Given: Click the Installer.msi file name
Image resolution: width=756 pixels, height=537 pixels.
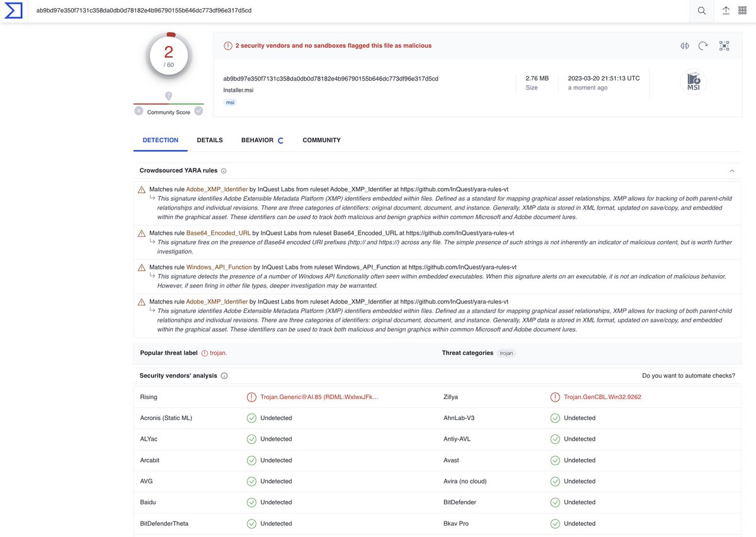Looking at the screenshot, I should pos(238,90).
